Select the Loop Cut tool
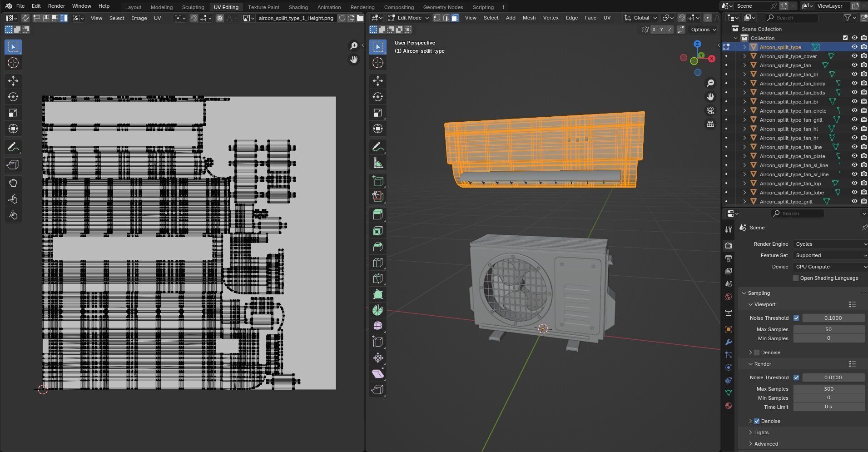 click(378, 263)
